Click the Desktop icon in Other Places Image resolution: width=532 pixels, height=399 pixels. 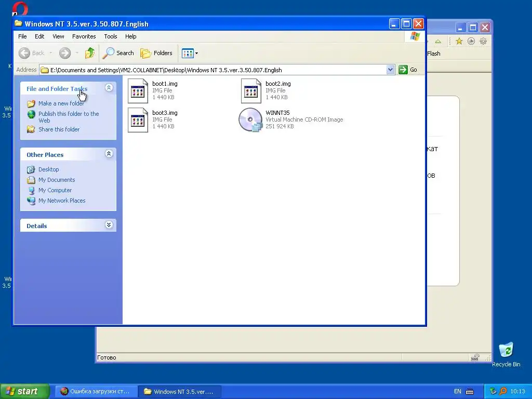(x=31, y=169)
